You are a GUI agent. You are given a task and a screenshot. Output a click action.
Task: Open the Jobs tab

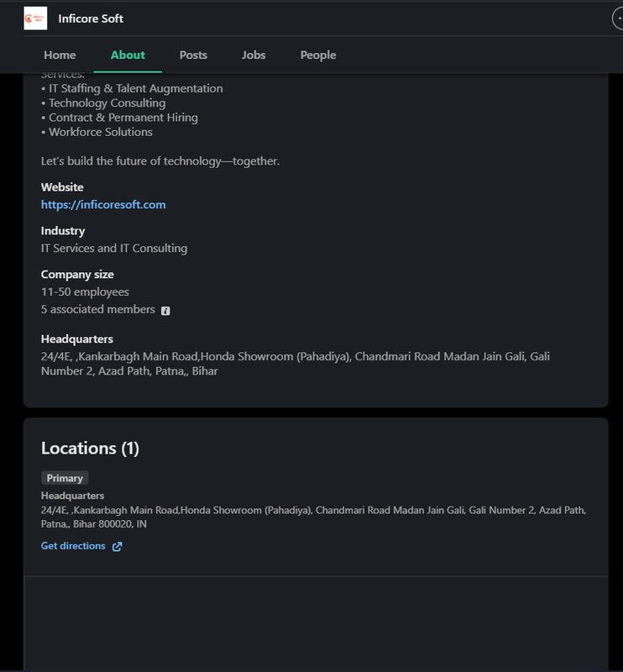tap(254, 55)
